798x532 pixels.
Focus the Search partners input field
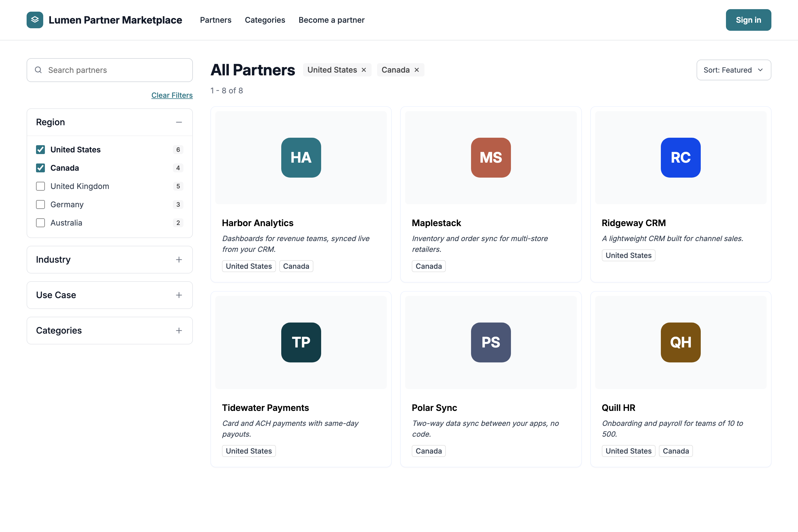click(110, 70)
